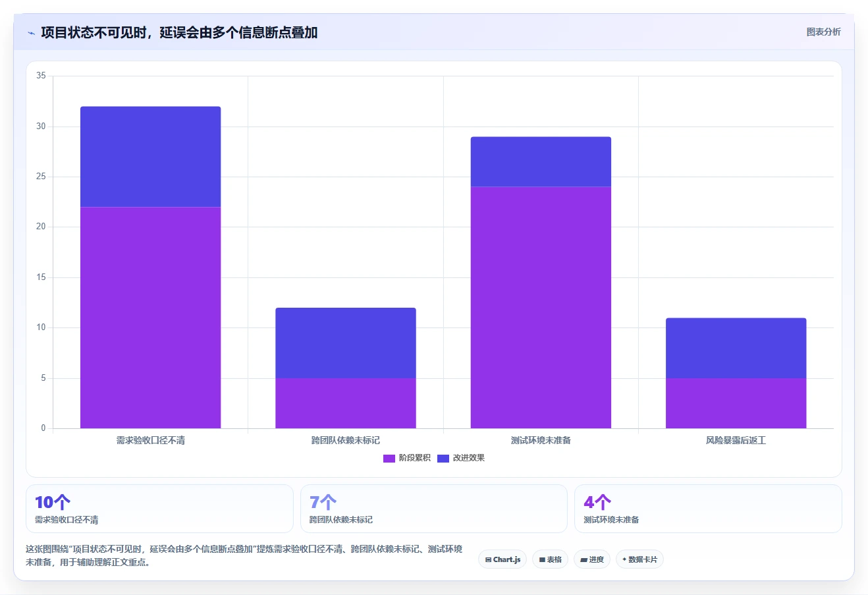Click the chart title 项目状态不可见时 heading
This screenshot has width=868, height=595.
click(x=179, y=32)
